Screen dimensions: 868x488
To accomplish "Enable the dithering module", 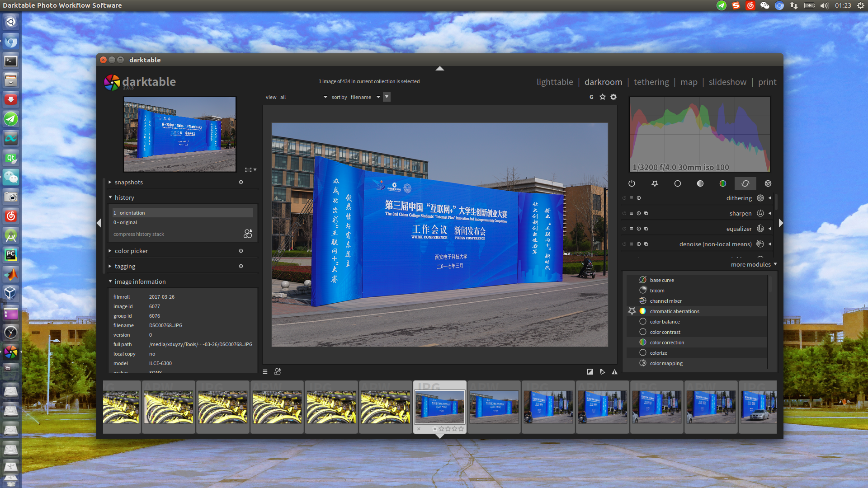I will (x=624, y=198).
